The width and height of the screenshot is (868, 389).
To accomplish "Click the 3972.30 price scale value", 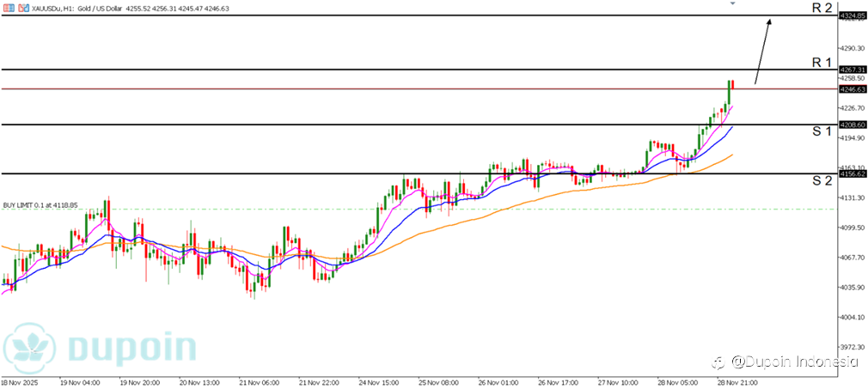I will pyautogui.click(x=853, y=347).
